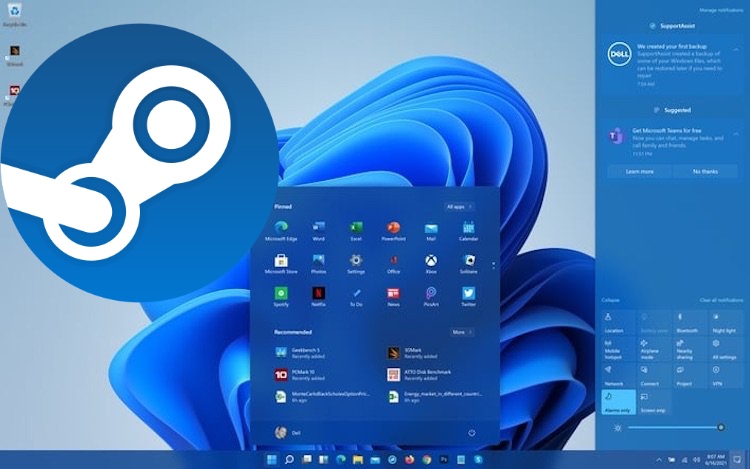Clear all notifications
The width and height of the screenshot is (750, 469).
pos(721,300)
